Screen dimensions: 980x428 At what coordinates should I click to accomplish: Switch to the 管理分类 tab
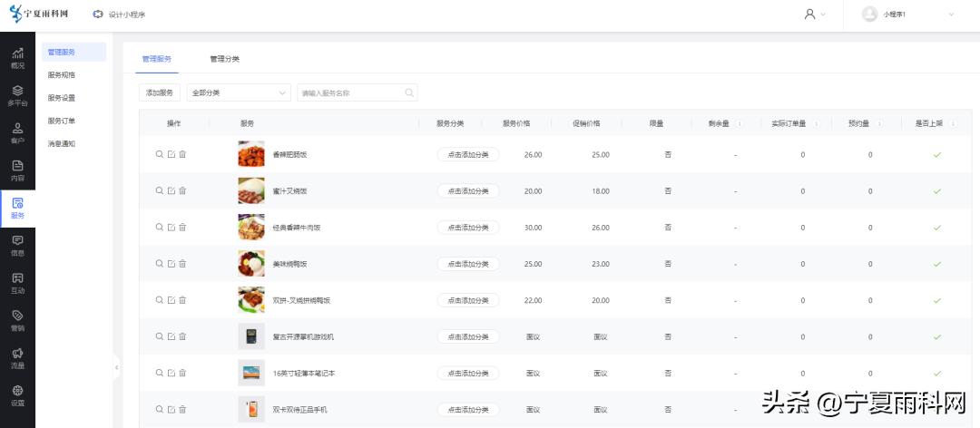tap(224, 59)
